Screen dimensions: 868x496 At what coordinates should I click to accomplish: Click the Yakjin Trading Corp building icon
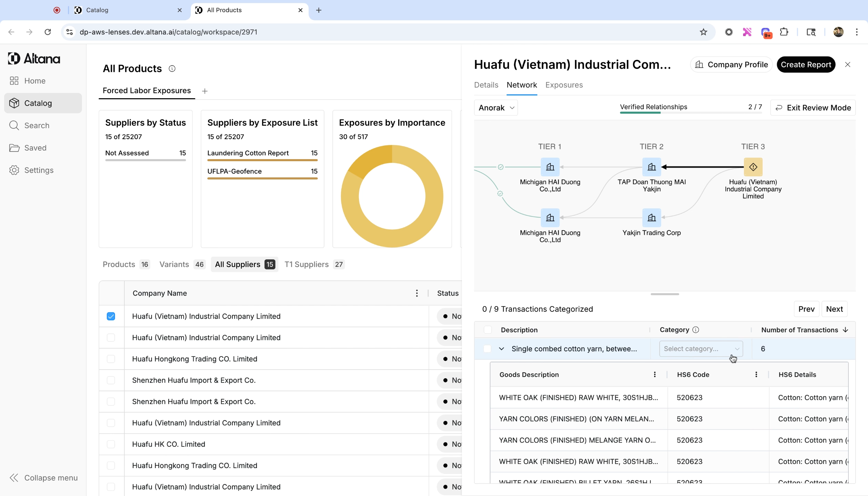point(651,218)
